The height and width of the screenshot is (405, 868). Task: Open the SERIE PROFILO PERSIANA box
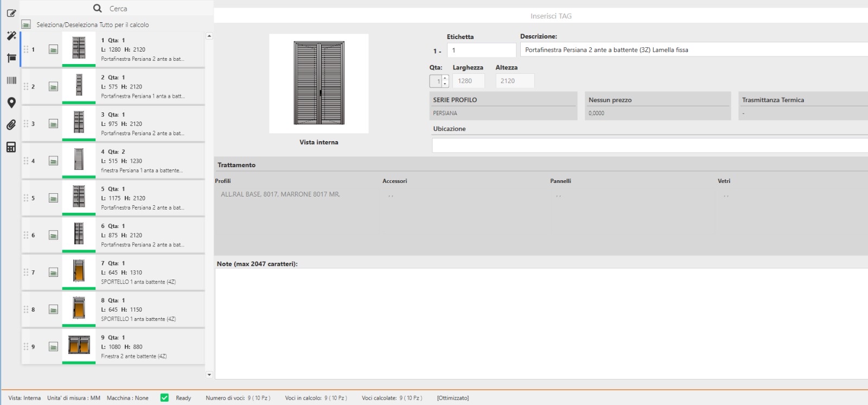[503, 106]
